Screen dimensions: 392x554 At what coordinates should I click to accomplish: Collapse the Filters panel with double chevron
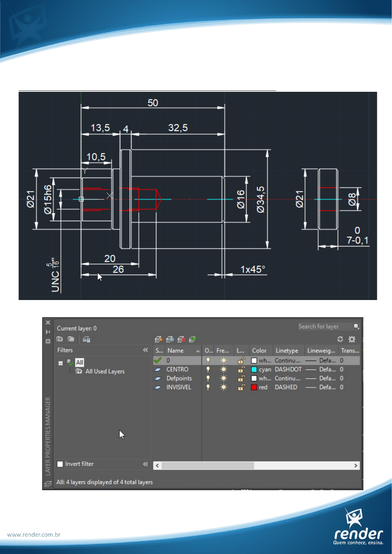(145, 350)
